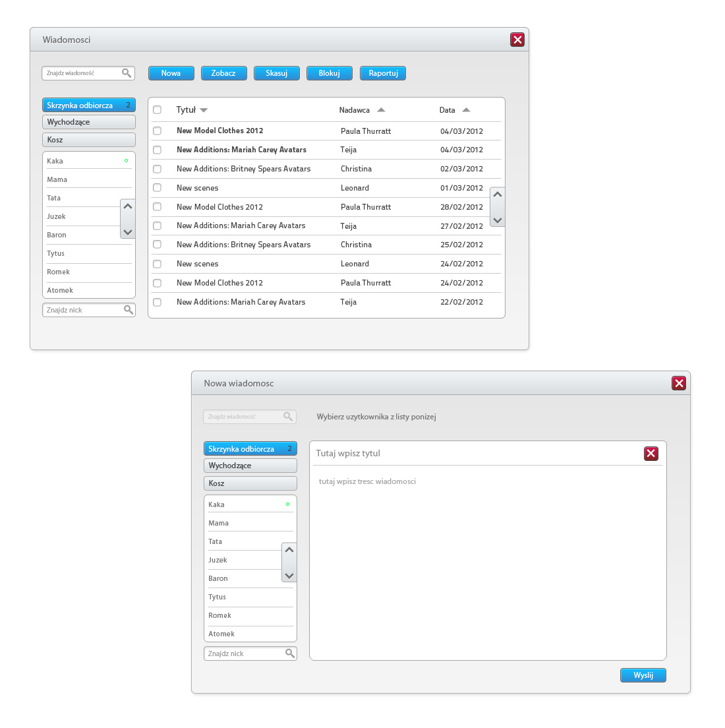Click magnifier in Nowa wiadomosc message search
The height and width of the screenshot is (728, 725).
point(288,417)
